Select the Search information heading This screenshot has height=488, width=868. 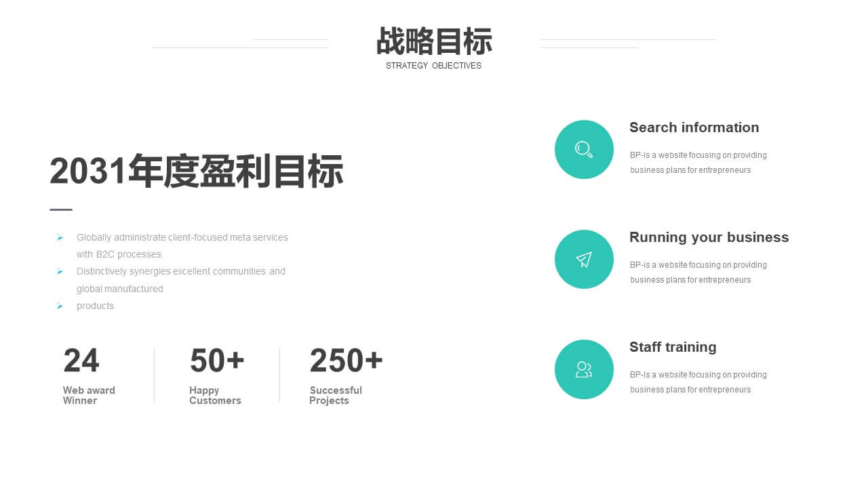click(694, 127)
